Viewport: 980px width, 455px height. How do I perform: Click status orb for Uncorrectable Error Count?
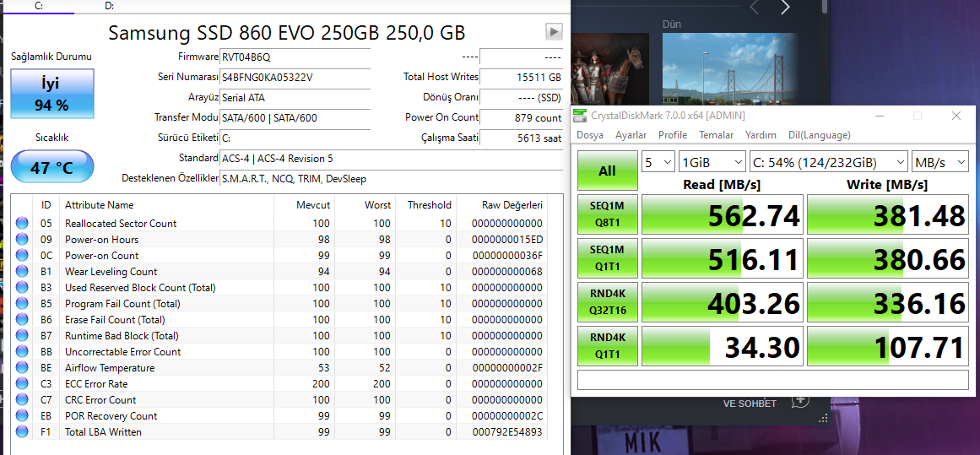pos(23,352)
